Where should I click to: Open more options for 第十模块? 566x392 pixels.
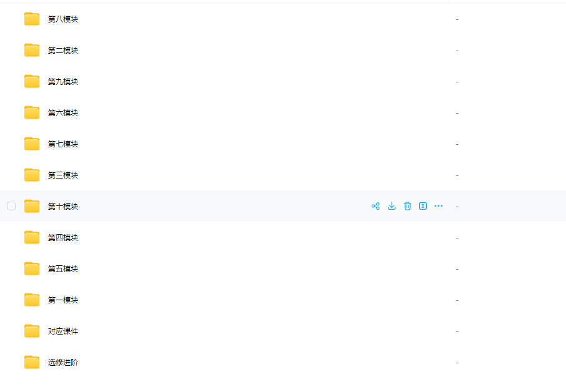(438, 206)
